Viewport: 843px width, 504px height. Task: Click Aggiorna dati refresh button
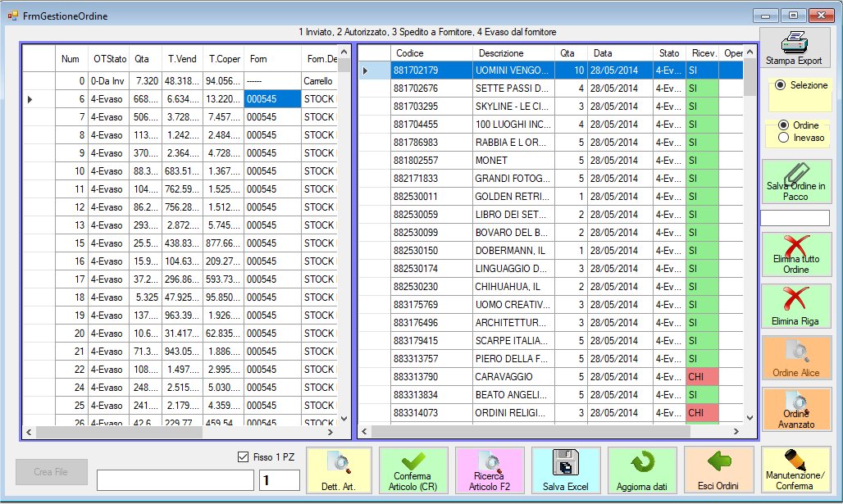(x=642, y=470)
